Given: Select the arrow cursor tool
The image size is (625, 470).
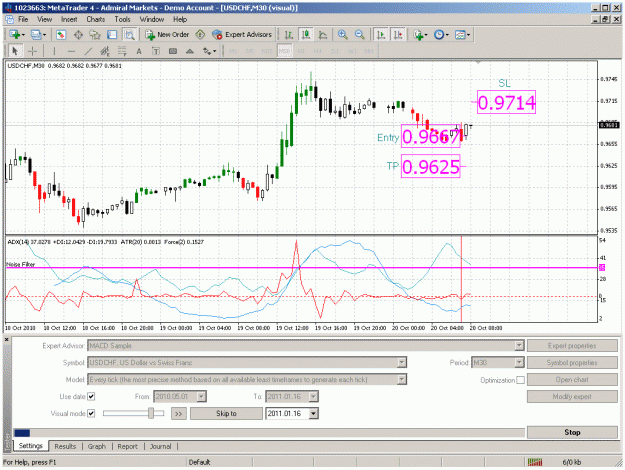Looking at the screenshot, I should [x=15, y=51].
